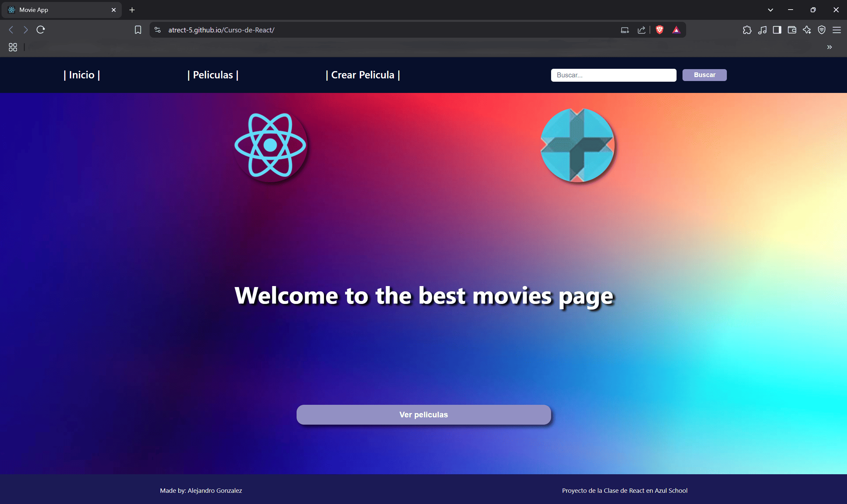The height and width of the screenshot is (504, 847).
Task: Click the blue cross Azul School logo
Action: point(578,146)
